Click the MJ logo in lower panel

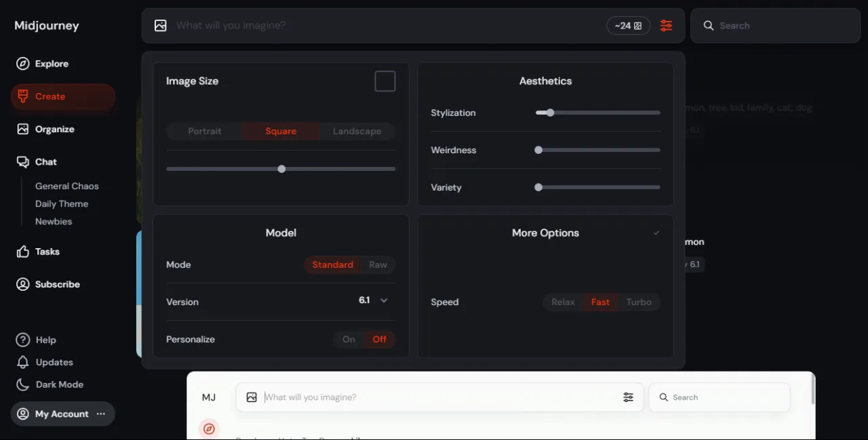[209, 397]
